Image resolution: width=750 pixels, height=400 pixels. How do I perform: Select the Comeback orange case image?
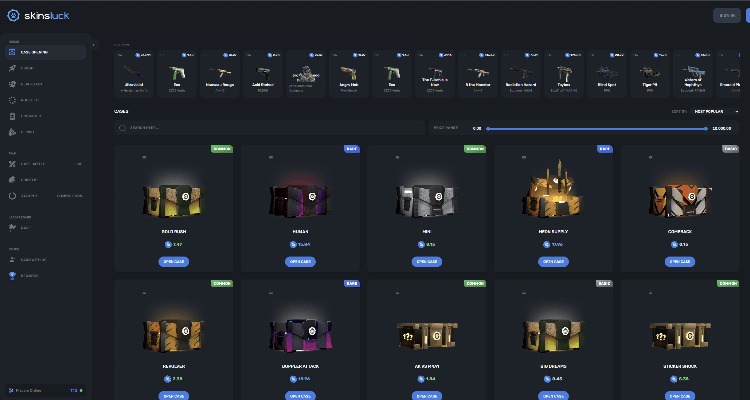(680, 200)
